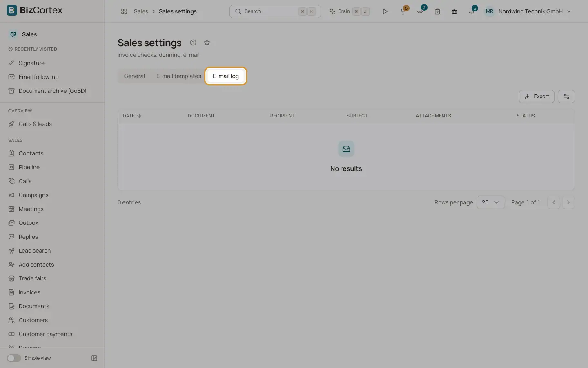588x368 pixels.
Task: Open Outbox in sidebar
Action: click(x=52, y=223)
